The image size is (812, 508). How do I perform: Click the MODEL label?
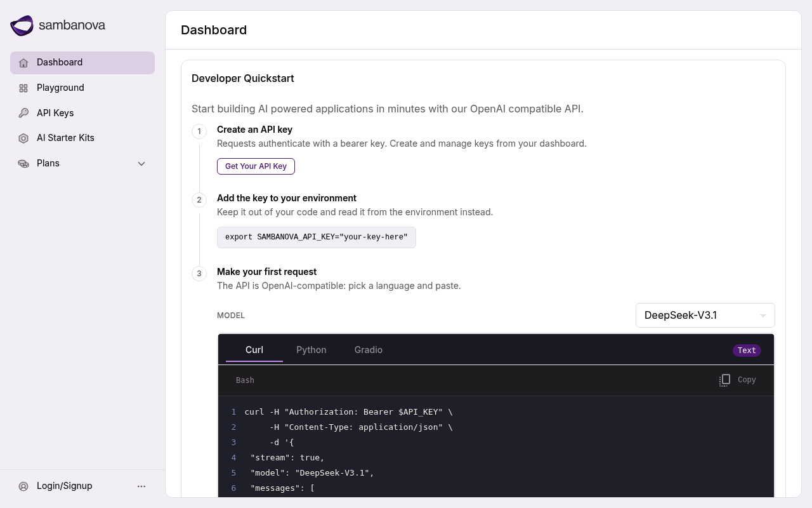coord(231,316)
